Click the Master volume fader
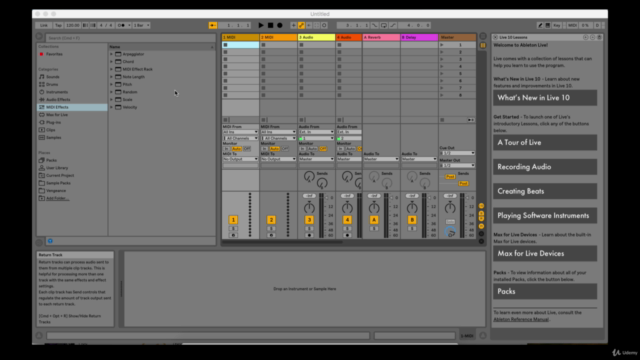 (468, 198)
